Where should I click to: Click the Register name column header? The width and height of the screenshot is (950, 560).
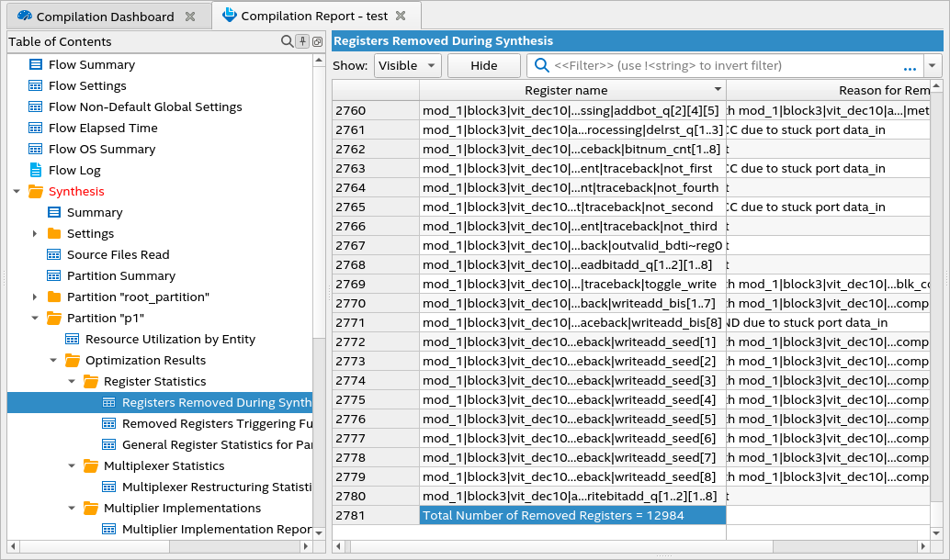pyautogui.click(x=566, y=90)
